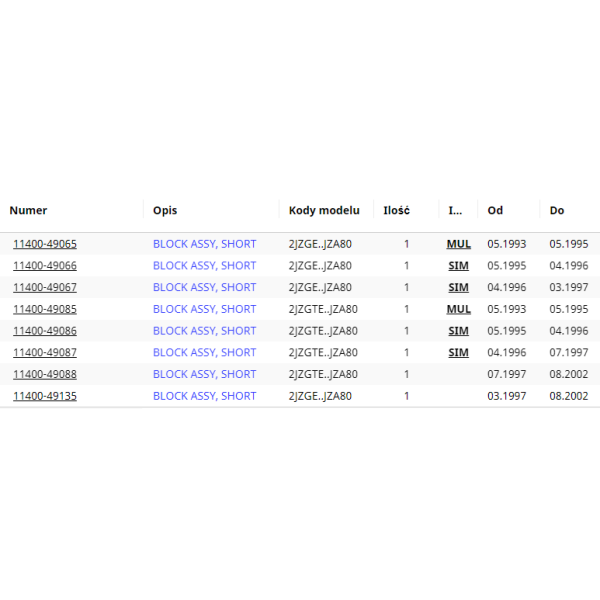Viewport: 600px width, 600px height.
Task: Click Od date 05.1993 in row 11400-49085
Action: point(507,309)
